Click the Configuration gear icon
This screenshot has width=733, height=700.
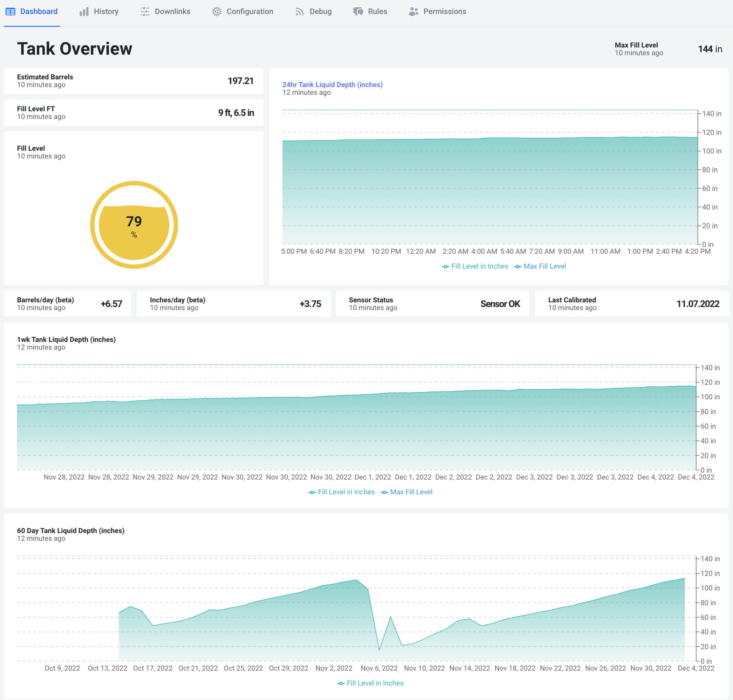point(217,12)
